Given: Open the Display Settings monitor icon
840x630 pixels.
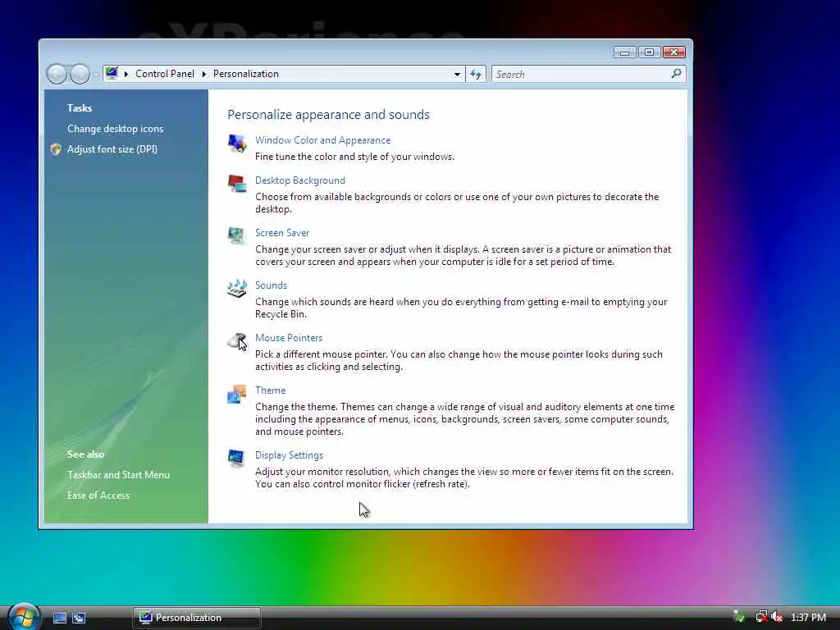Looking at the screenshot, I should [237, 458].
